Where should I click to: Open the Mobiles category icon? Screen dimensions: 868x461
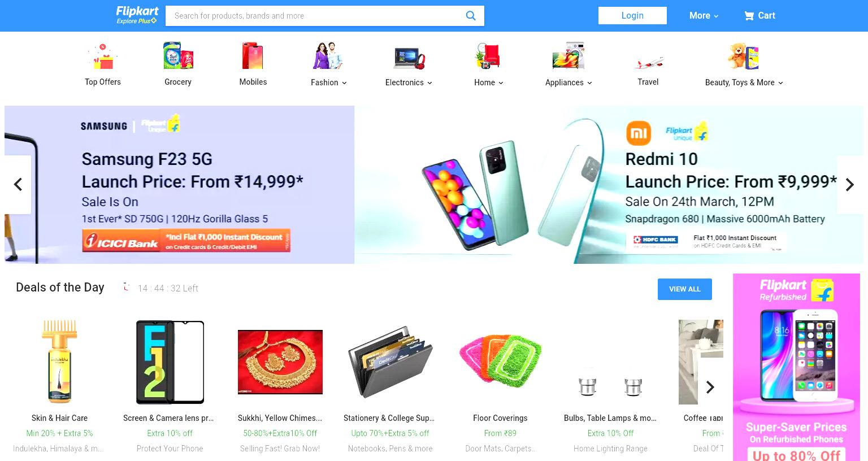pos(253,56)
